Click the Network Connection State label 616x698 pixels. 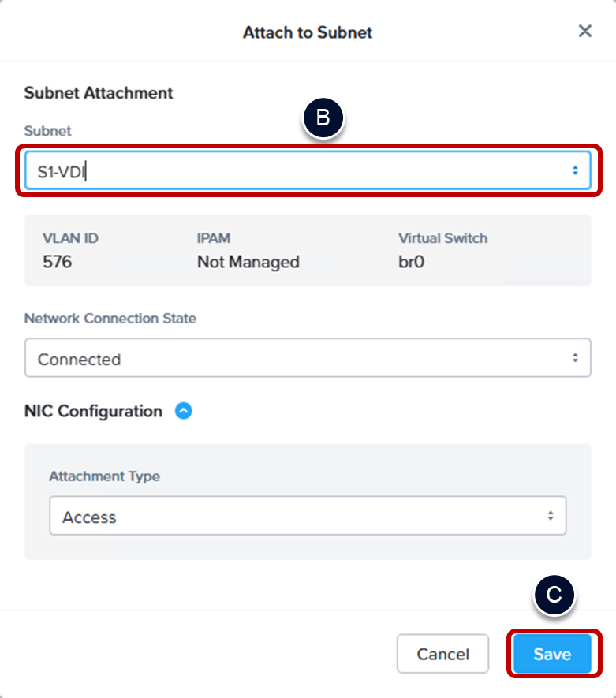point(110,319)
